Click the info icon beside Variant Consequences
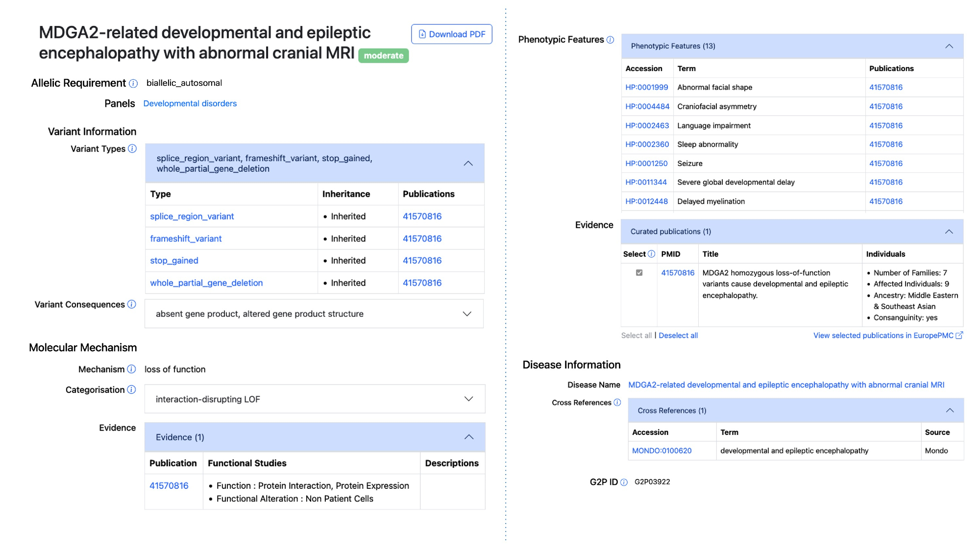This screenshot has height=551, width=980. 132,304
